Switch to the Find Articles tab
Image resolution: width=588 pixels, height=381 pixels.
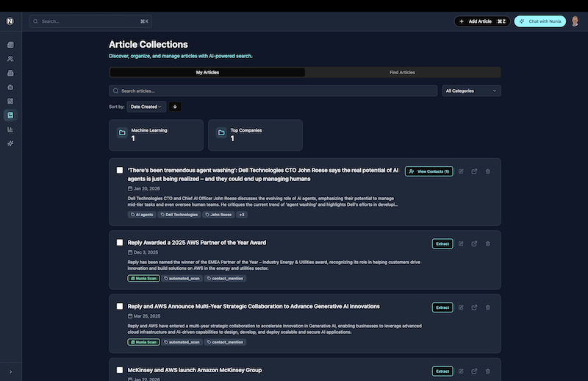click(402, 72)
